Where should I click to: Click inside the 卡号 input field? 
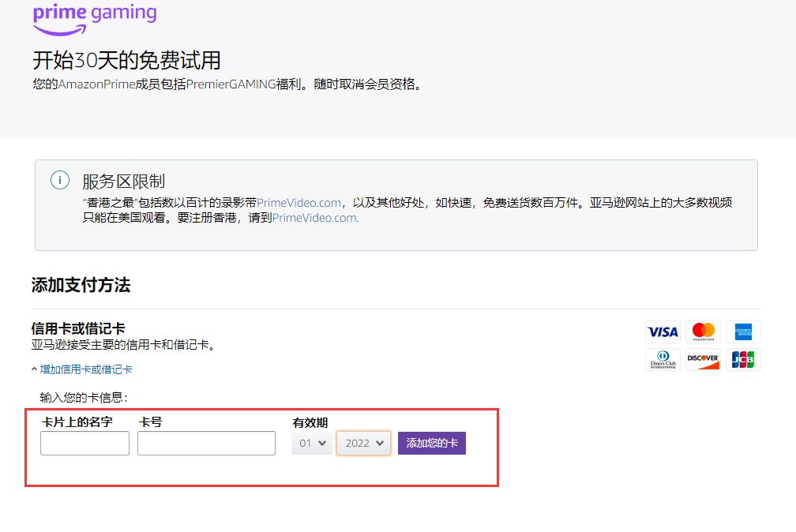[205, 443]
